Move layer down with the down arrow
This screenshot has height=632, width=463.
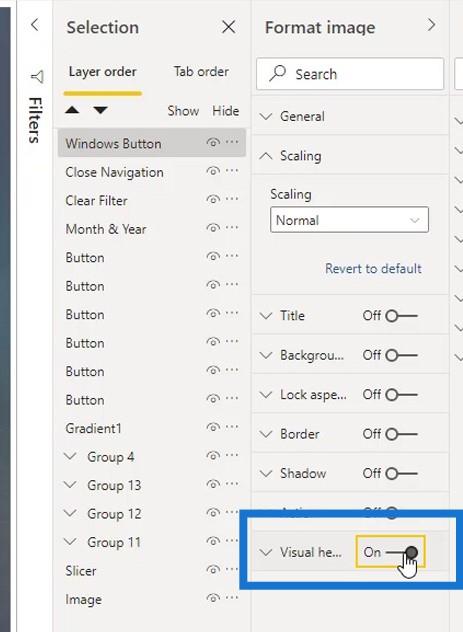pos(100,110)
